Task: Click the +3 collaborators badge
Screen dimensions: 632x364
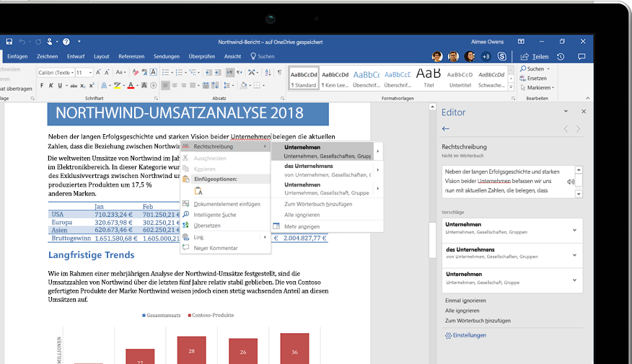Action: pos(486,56)
